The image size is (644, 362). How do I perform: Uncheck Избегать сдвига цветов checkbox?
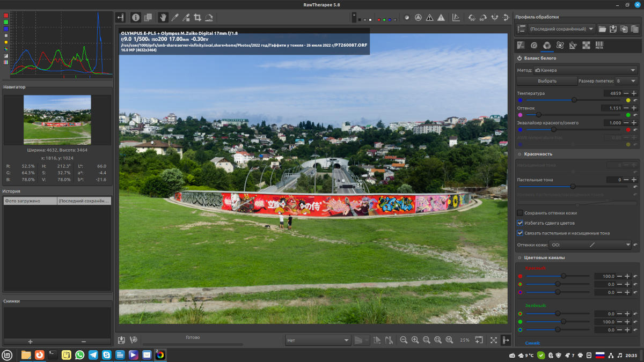click(519, 223)
